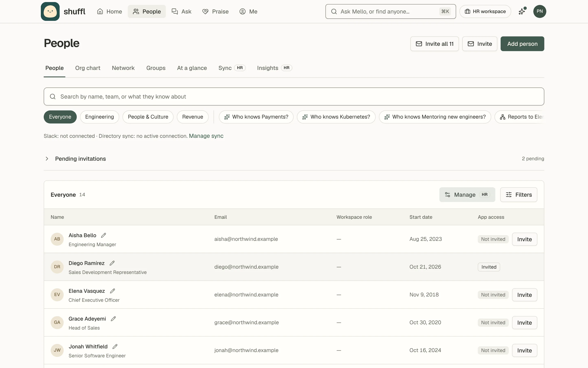Click the GA avatar for Grace Adeyemi

point(57,322)
